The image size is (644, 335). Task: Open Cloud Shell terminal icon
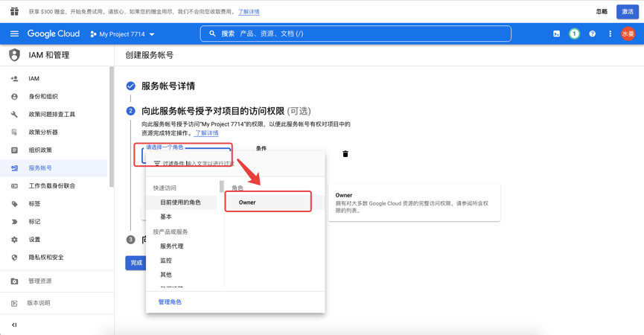[556, 33]
